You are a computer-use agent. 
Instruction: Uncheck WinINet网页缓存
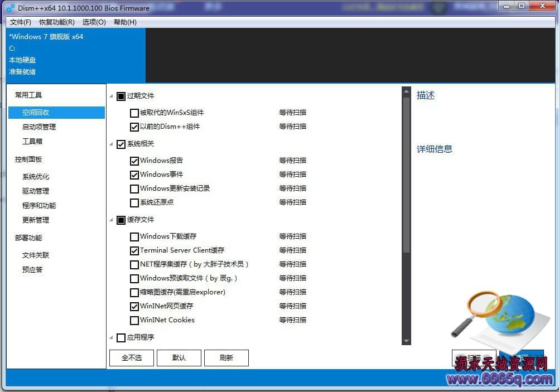click(x=134, y=307)
